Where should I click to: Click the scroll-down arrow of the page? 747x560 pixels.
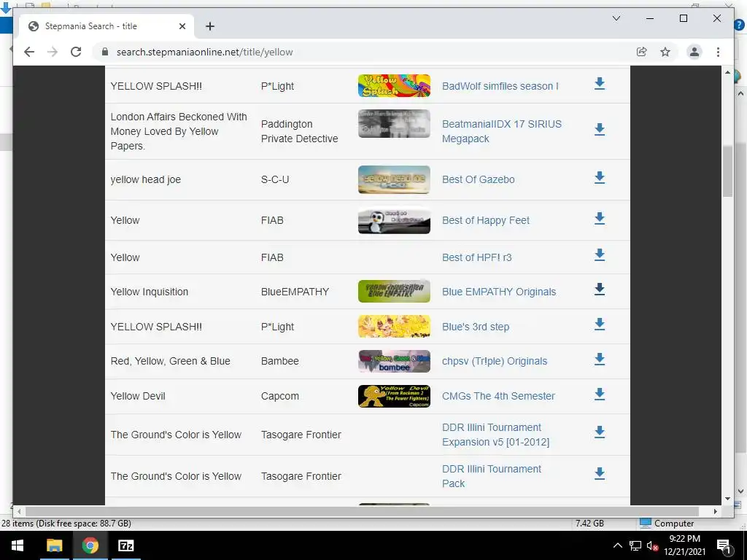click(x=727, y=499)
